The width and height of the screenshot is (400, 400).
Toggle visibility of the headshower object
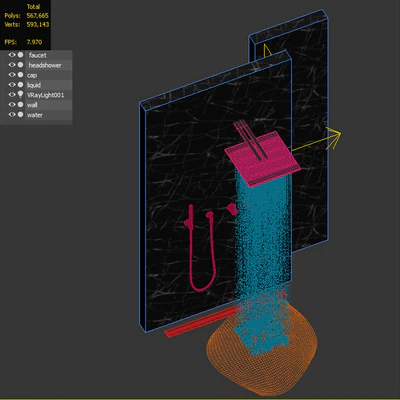point(12,65)
